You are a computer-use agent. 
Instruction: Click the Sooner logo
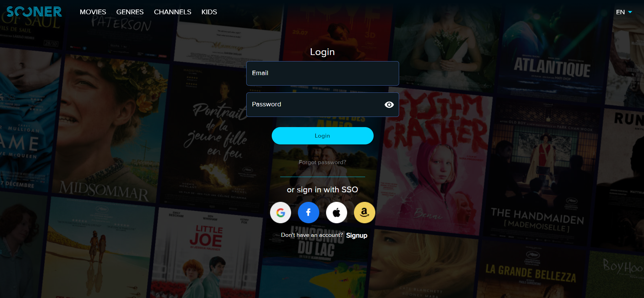click(x=34, y=12)
